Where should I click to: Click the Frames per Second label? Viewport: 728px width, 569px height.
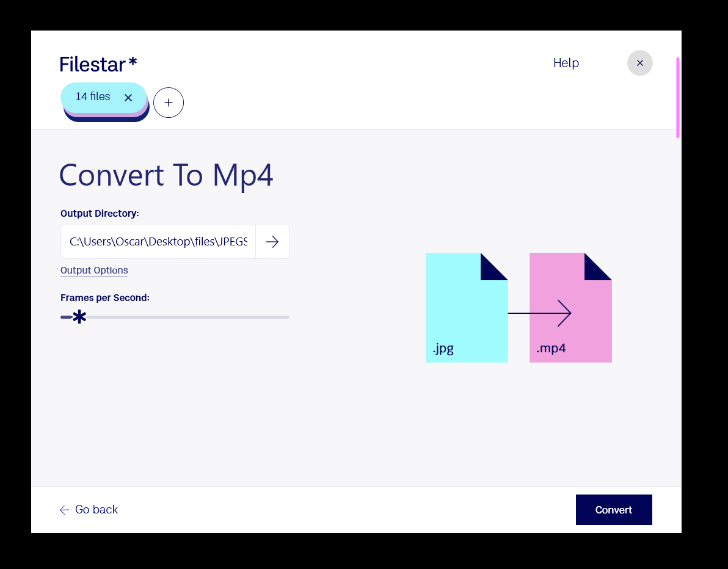point(105,298)
